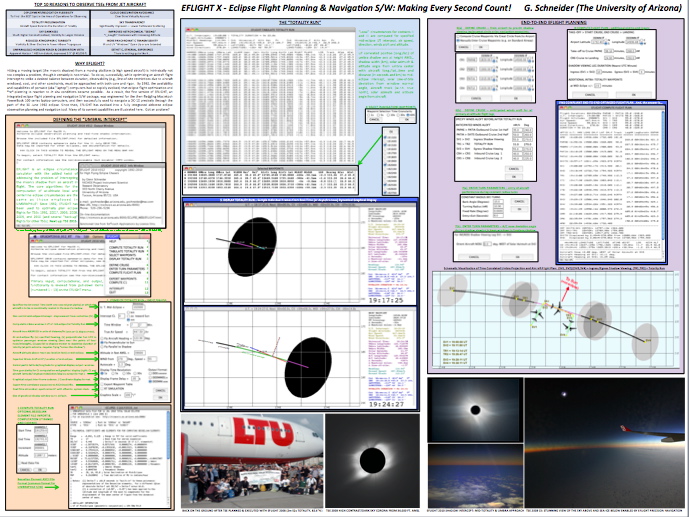Click OK in waypoint time granularity dialog

pos(407,119)
